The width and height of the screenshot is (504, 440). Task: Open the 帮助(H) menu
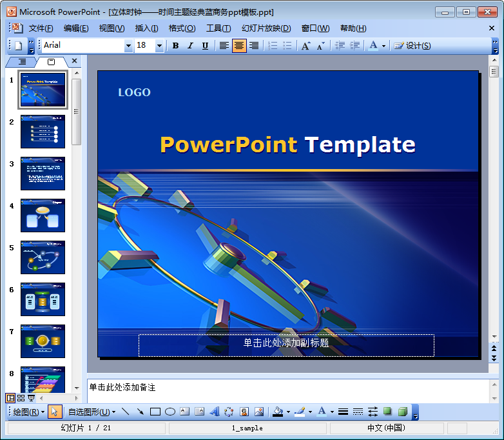(x=353, y=28)
